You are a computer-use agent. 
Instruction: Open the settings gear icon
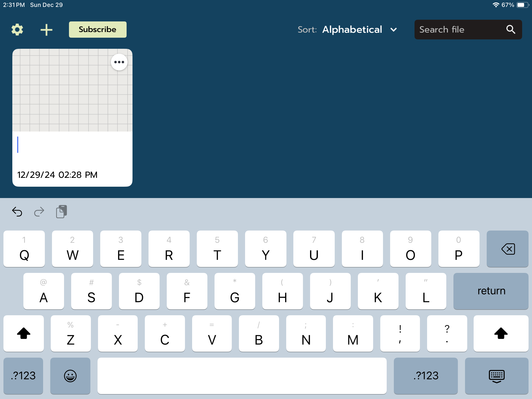tap(17, 30)
